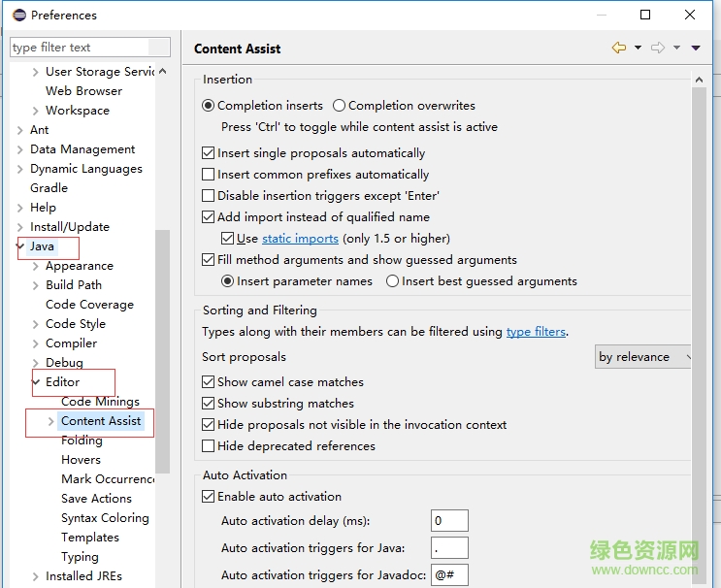721x588 pixels.
Task: Open the Templates preference page
Action: point(90,538)
